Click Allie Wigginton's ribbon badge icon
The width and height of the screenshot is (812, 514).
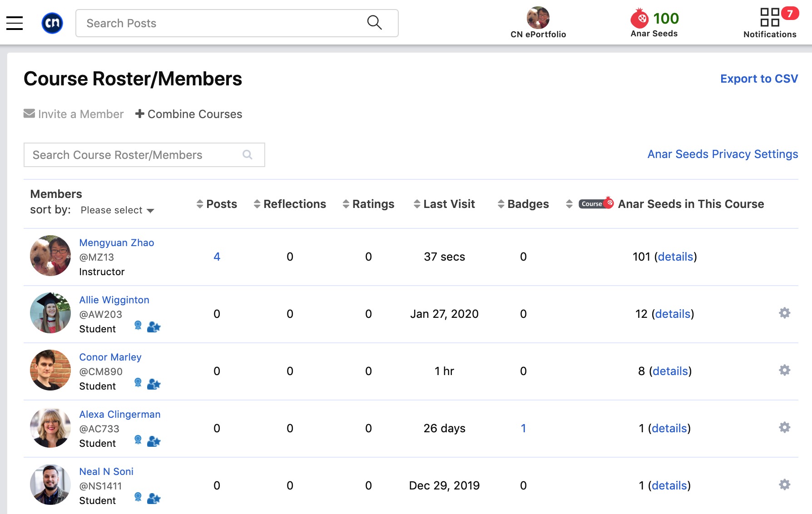[138, 326]
